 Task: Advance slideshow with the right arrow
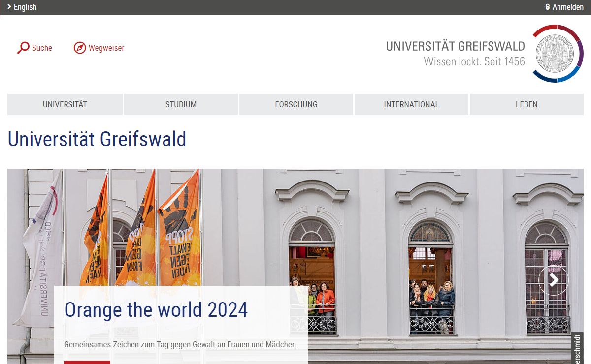click(x=554, y=280)
